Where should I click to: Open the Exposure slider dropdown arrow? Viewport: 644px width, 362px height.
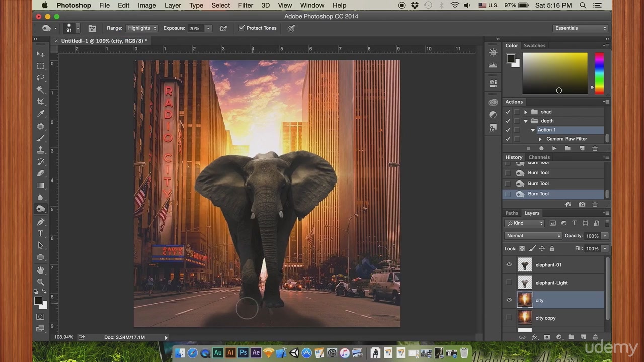pyautogui.click(x=208, y=28)
